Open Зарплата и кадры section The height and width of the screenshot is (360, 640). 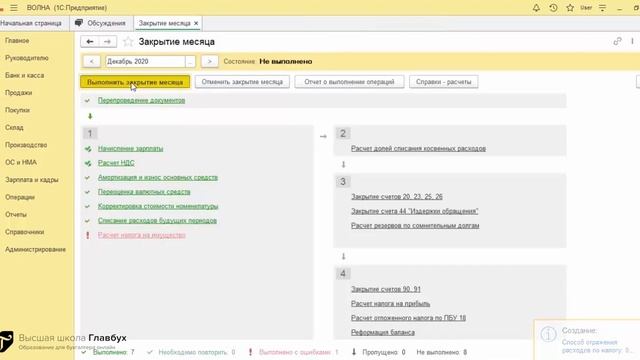point(31,180)
